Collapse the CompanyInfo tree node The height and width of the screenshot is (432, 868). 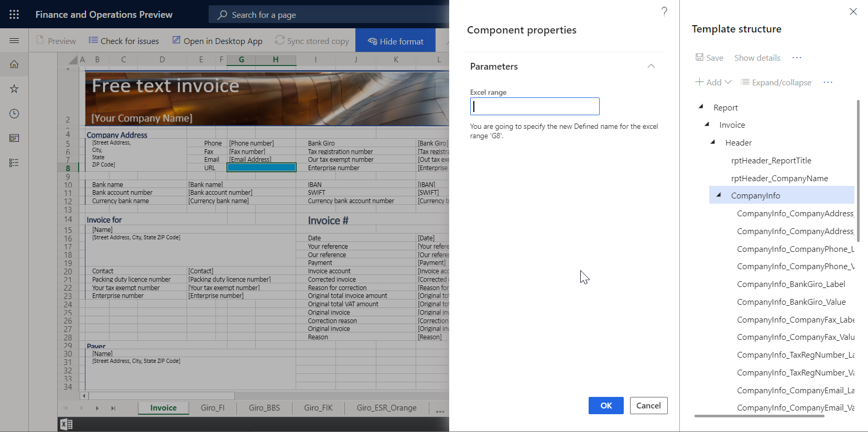(719, 195)
